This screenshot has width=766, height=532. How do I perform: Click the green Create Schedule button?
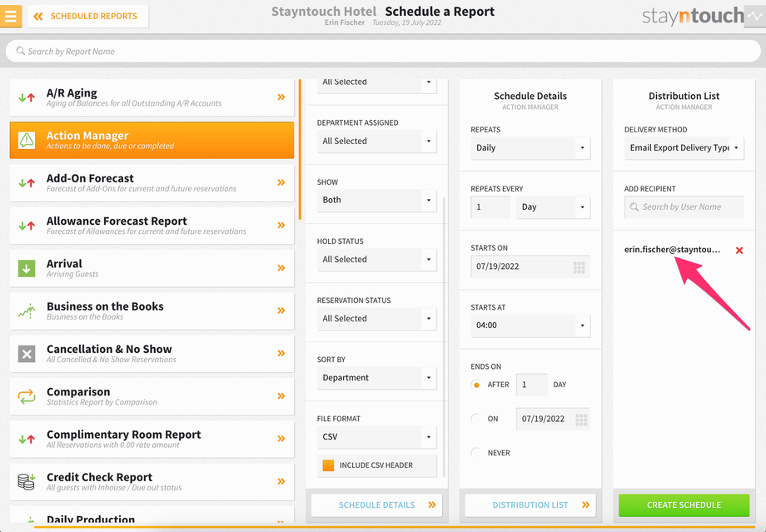[684, 505]
